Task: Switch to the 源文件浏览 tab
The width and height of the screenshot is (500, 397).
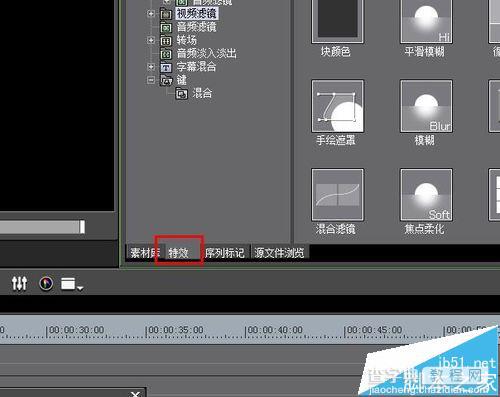Action: (279, 253)
